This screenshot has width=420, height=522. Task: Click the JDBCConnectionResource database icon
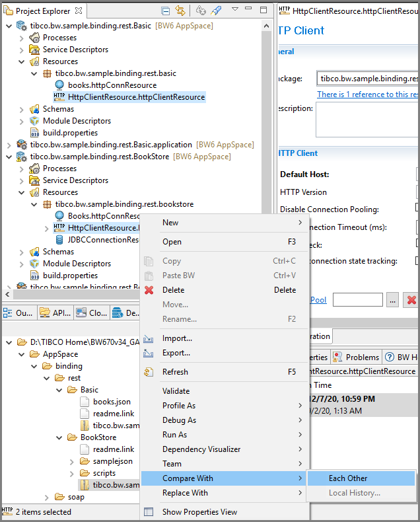point(59,240)
